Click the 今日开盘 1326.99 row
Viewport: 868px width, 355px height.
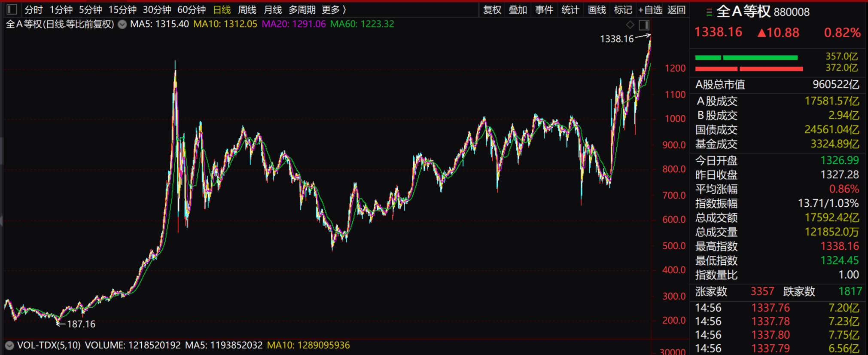(x=777, y=160)
